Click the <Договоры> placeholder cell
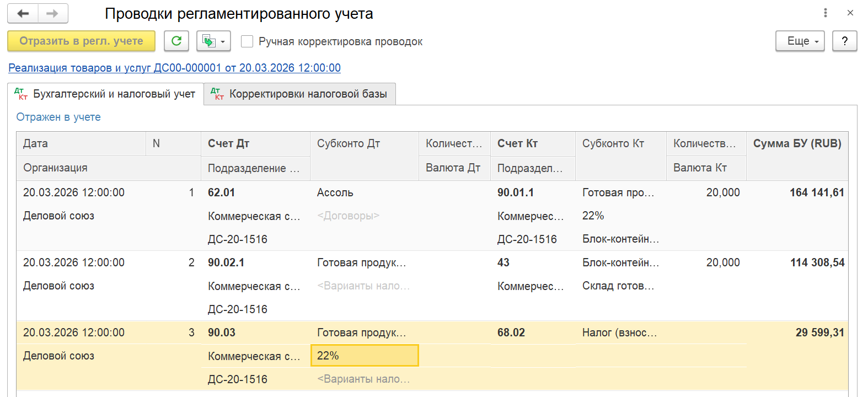The height and width of the screenshot is (397, 868). [x=364, y=216]
